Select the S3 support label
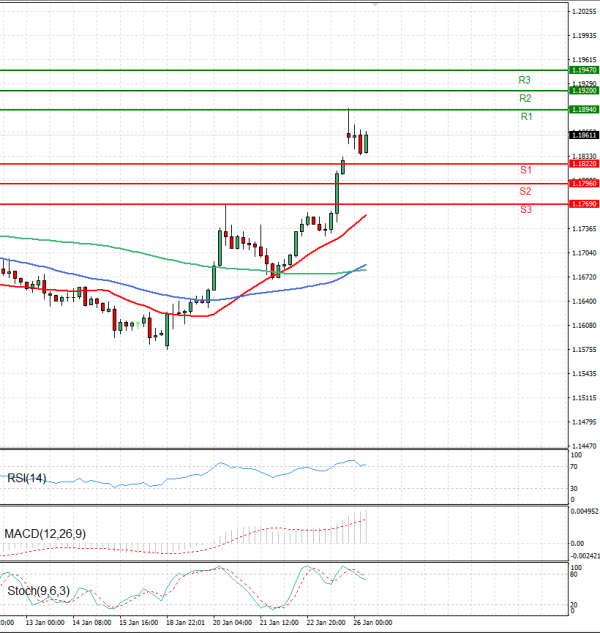The height and width of the screenshot is (633, 600). point(525,210)
